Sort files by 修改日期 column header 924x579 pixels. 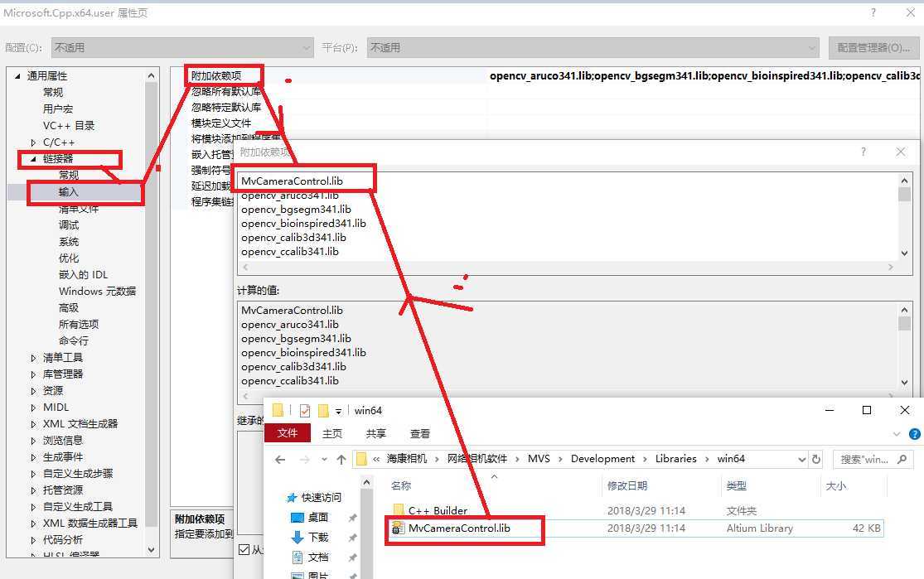[x=627, y=486]
